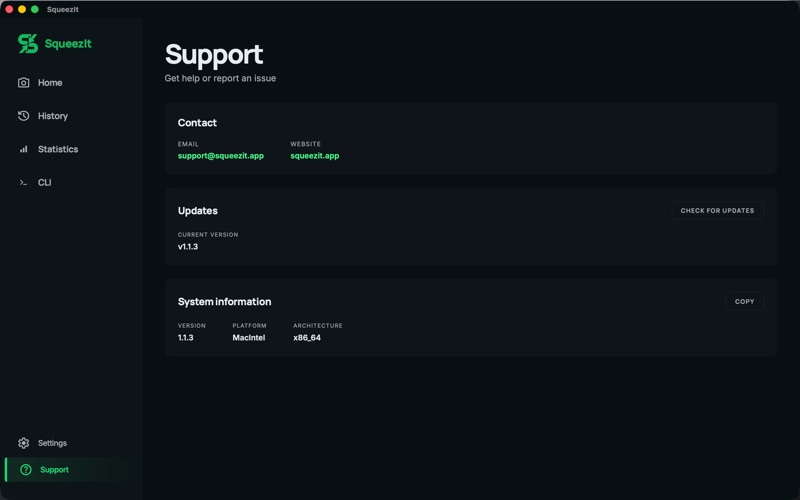This screenshot has width=800, height=500.
Task: Click the Squeezlt brand name text
Action: [68, 44]
